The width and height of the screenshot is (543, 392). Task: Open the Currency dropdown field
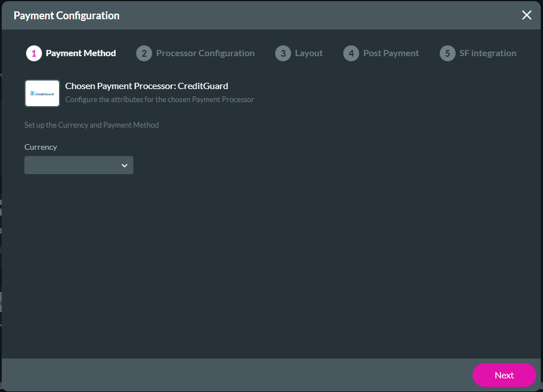click(74, 165)
